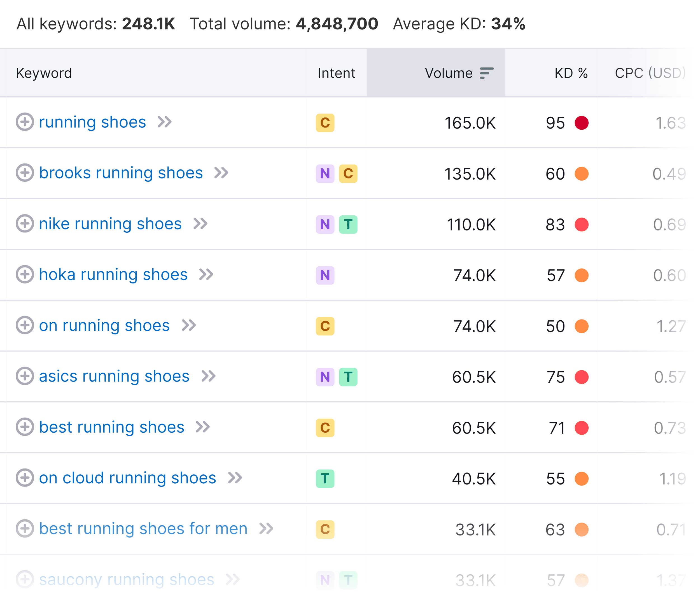Click the Transactional intent badge for on cloud running shoes

325,478
